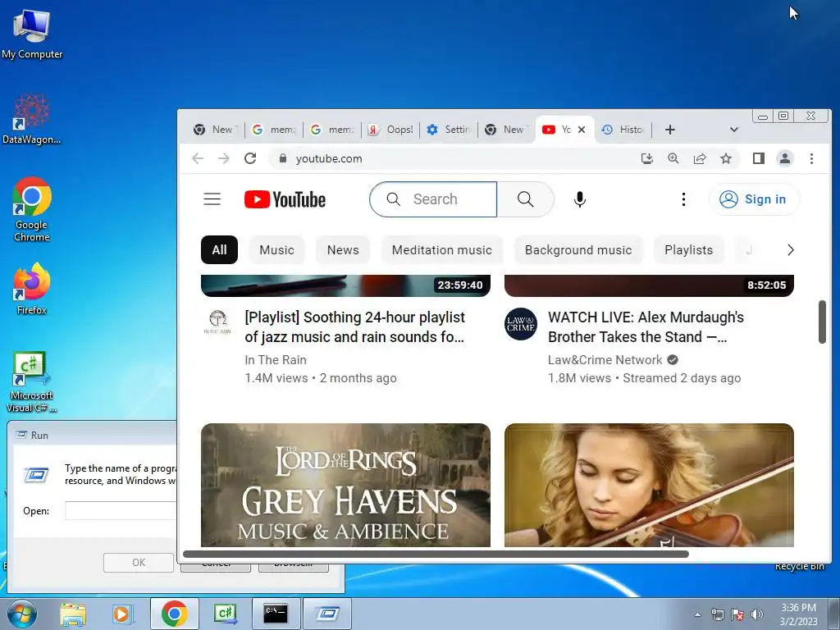
Task: Click the magnifier search button beside the search box
Action: [x=526, y=199]
